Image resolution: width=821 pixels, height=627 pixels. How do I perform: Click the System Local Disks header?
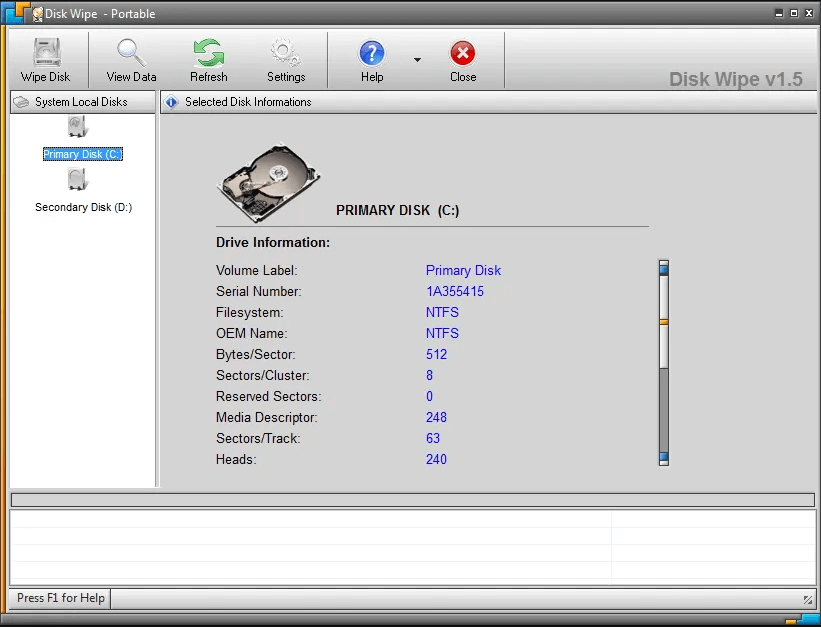coord(83,102)
